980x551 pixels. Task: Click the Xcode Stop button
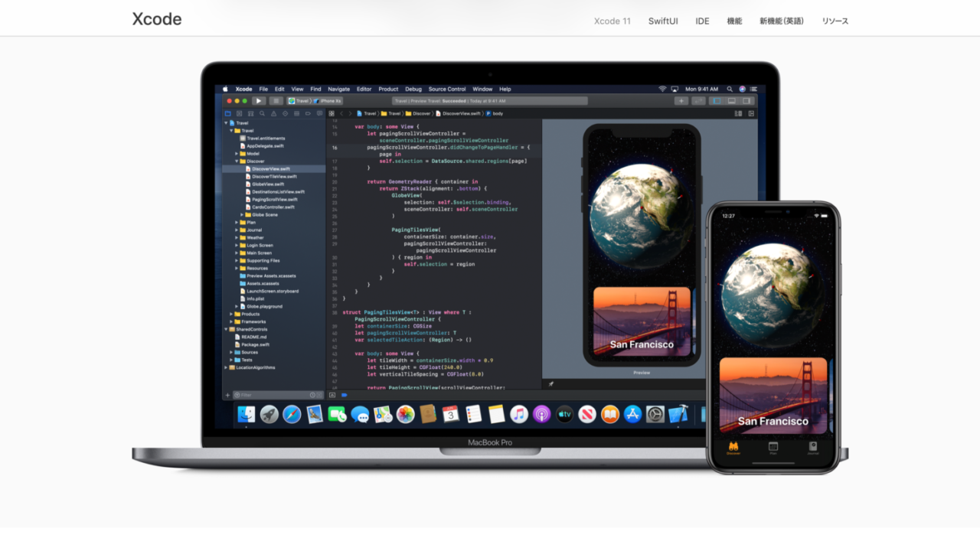click(276, 100)
